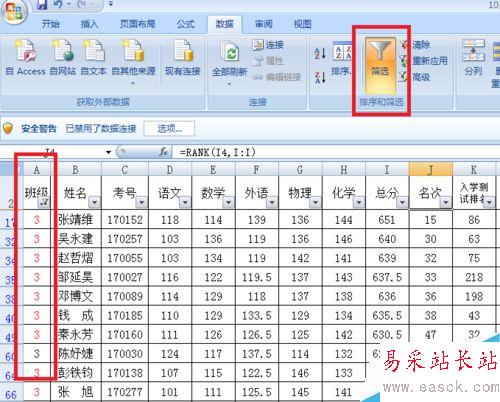Open the 插入 Insert tab
500x402 pixels.
(89, 24)
